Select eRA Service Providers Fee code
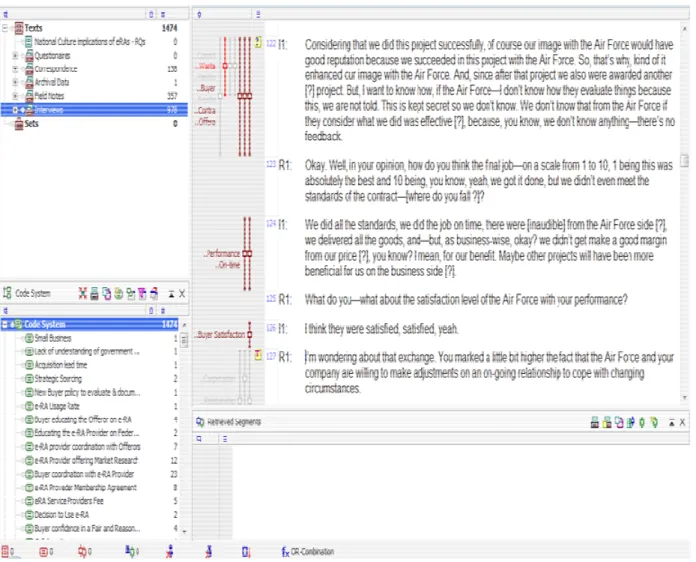 click(x=69, y=501)
